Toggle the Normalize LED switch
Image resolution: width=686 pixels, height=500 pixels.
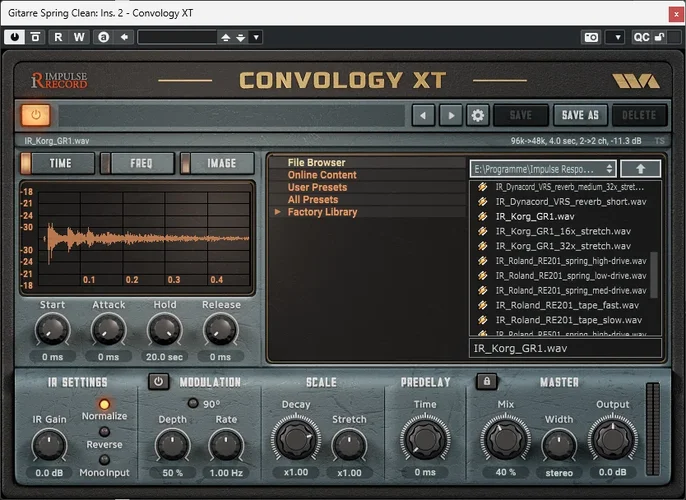tap(105, 403)
